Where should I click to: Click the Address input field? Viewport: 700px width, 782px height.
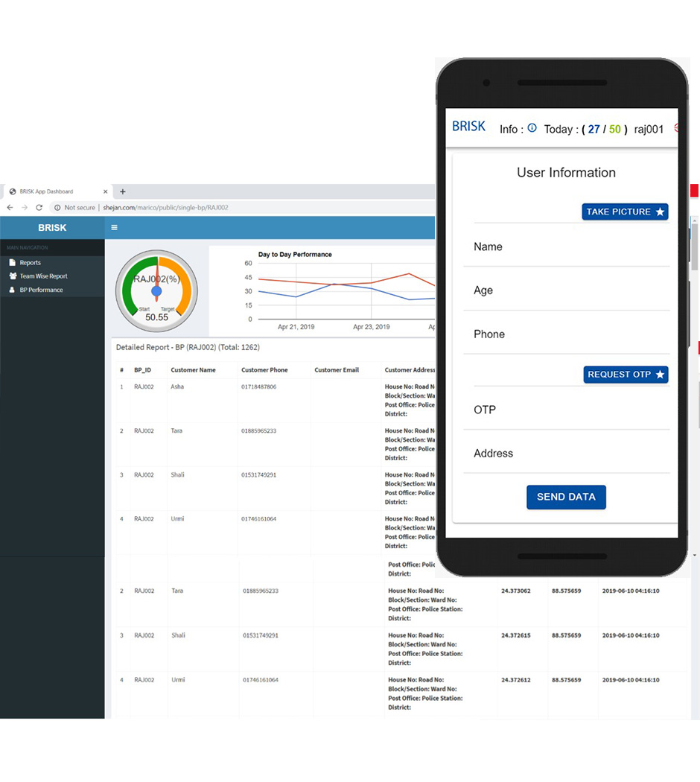click(x=567, y=454)
